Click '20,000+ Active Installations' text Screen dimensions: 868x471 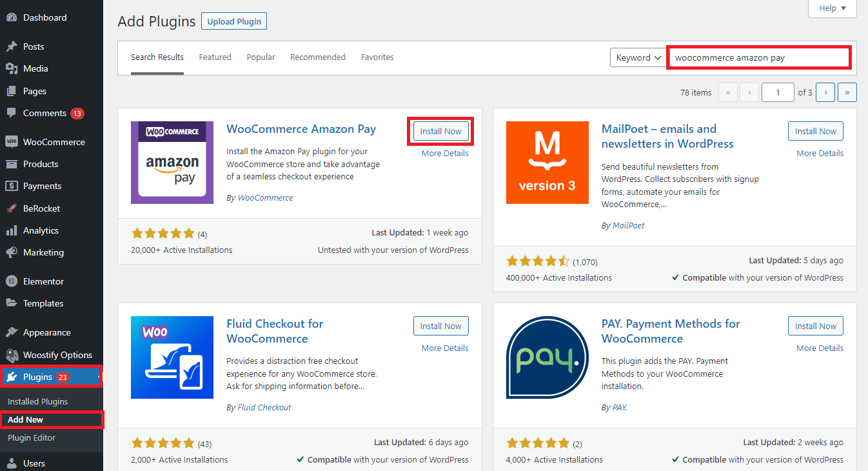click(182, 250)
